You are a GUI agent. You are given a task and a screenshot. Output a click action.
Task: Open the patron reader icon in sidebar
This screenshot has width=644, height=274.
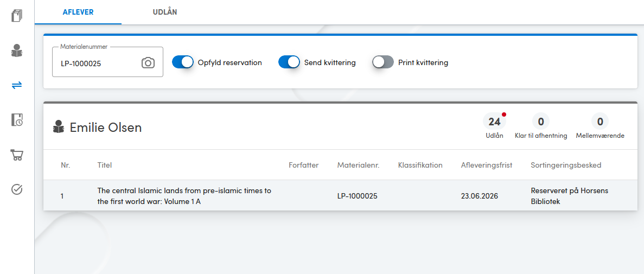17,50
